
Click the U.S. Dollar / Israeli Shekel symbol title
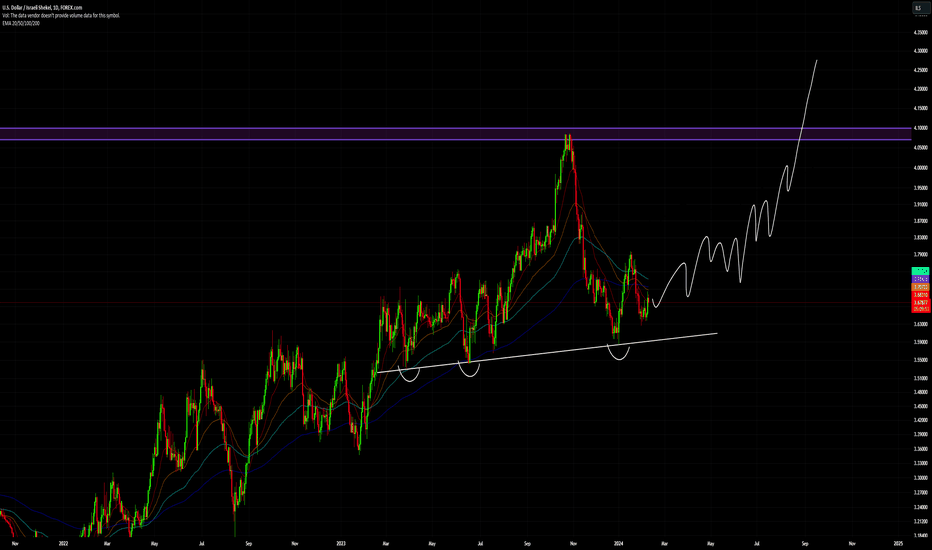coord(42,8)
